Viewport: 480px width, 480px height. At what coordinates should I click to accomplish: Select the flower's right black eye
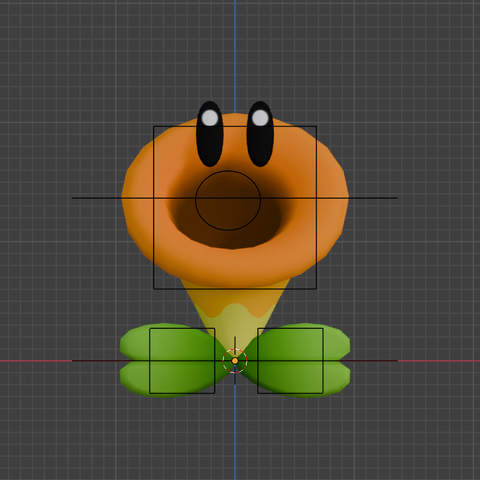pyautogui.click(x=260, y=134)
